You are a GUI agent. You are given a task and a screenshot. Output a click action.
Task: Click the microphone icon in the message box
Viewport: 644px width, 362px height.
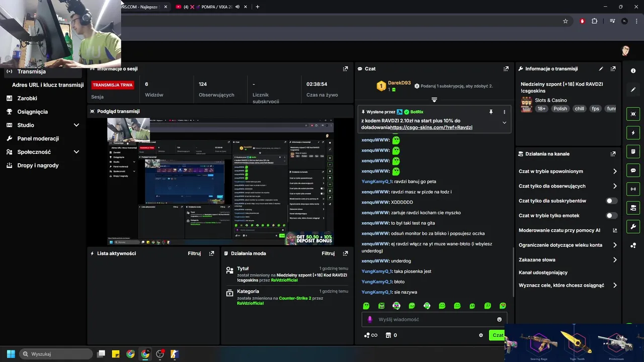click(370, 319)
